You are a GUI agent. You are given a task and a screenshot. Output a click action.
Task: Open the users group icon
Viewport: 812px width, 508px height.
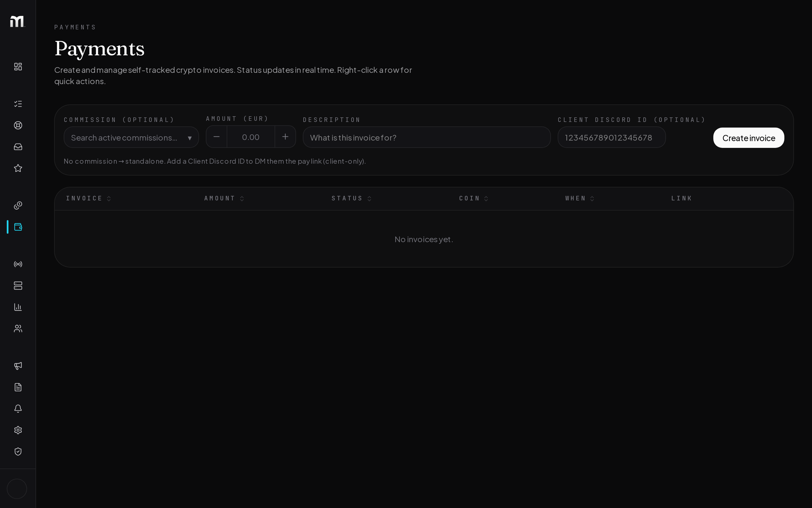(x=18, y=329)
